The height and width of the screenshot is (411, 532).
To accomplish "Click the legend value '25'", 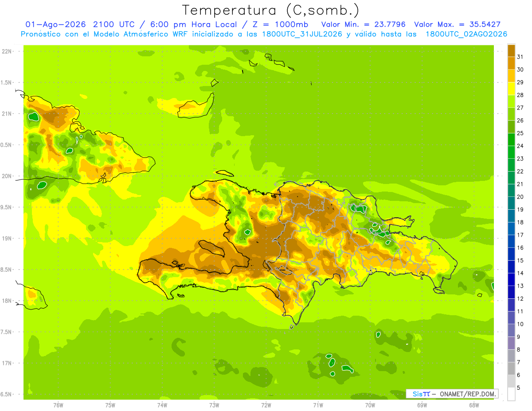I will (520, 133).
